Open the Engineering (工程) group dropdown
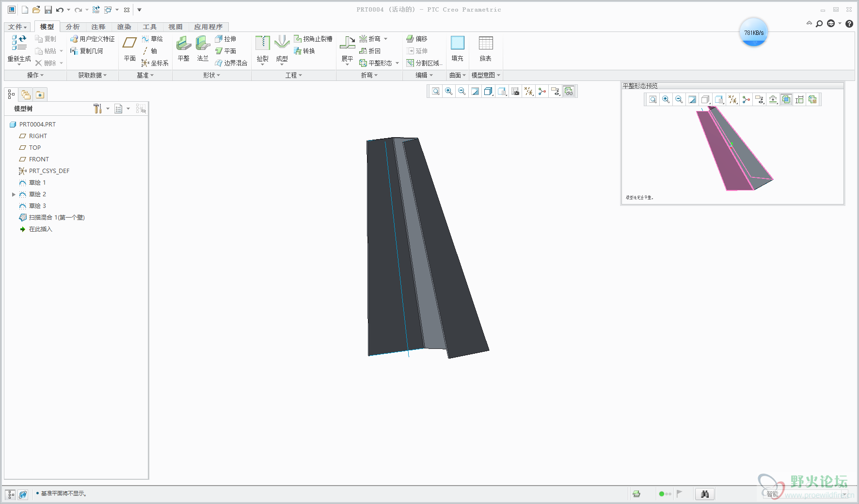Image resolution: width=859 pixels, height=504 pixels. pos(293,75)
